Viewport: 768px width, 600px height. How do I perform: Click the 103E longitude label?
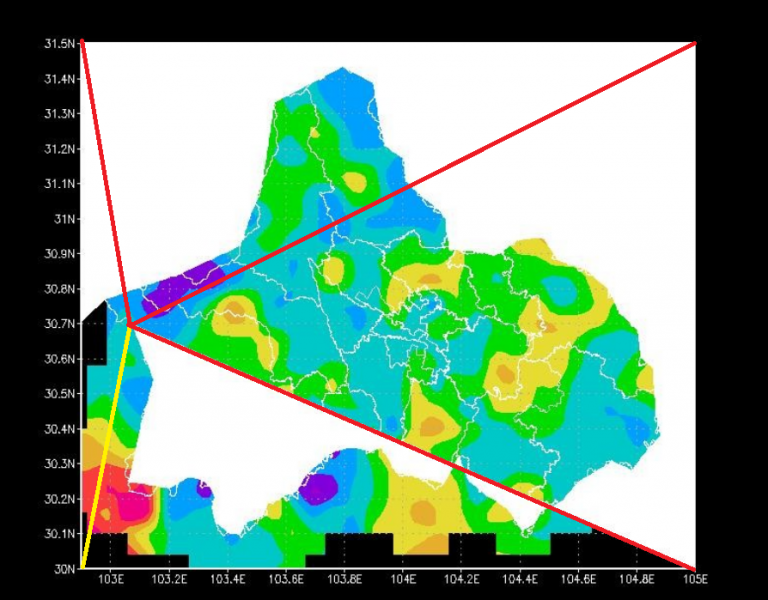click(111, 580)
